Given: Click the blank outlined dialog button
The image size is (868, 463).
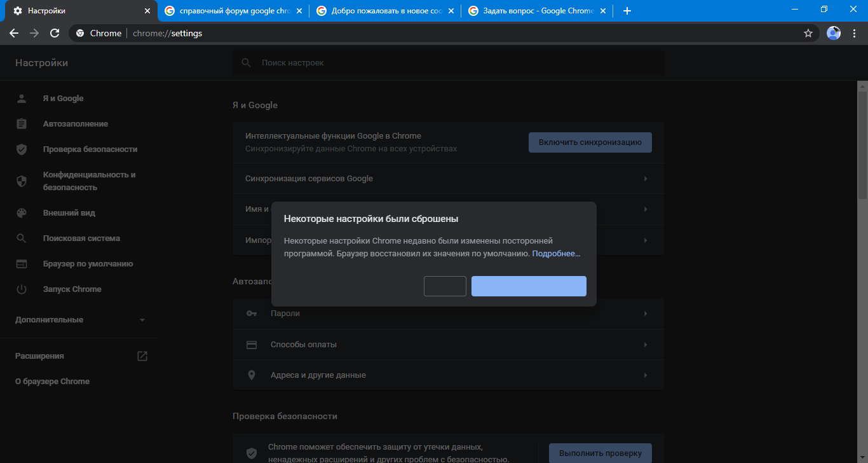Looking at the screenshot, I should coord(445,286).
